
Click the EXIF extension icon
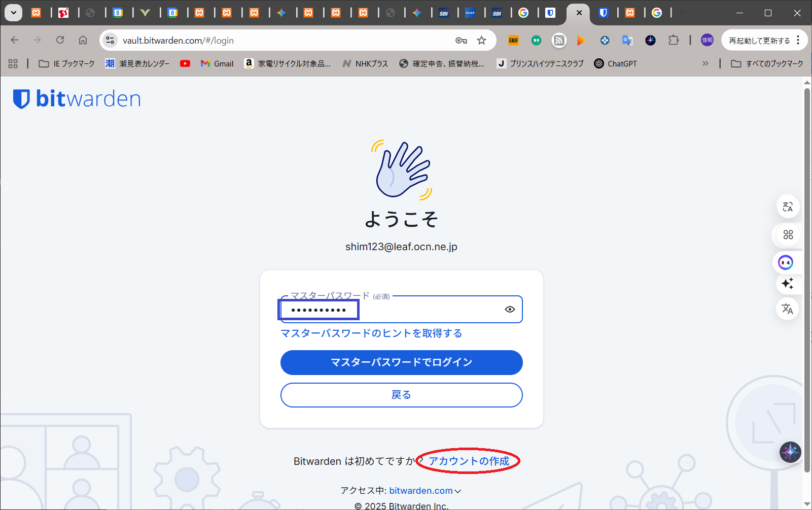[x=514, y=41]
